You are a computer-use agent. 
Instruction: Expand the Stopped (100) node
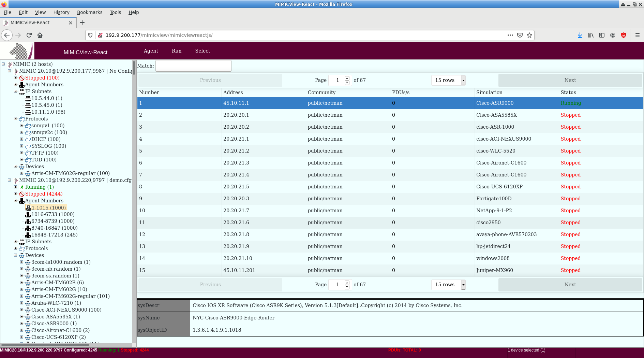pos(15,78)
